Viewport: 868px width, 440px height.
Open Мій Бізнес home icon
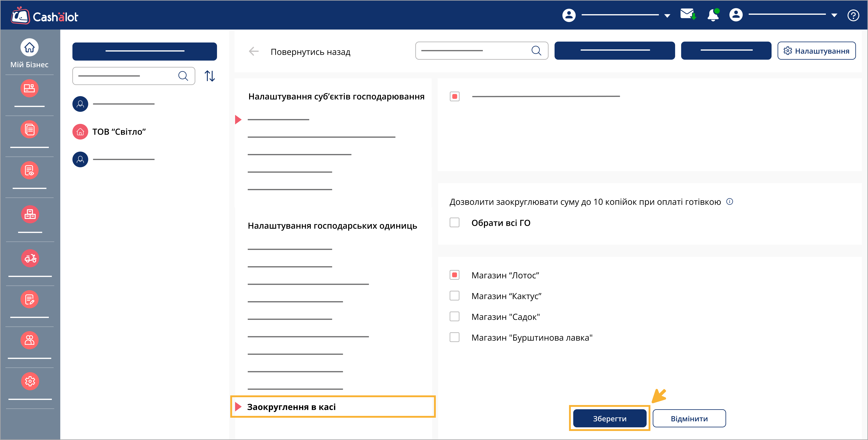29,48
